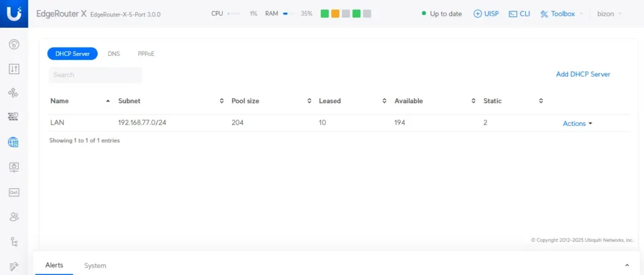
Task: Switch to the DNS tab
Action: click(x=114, y=53)
